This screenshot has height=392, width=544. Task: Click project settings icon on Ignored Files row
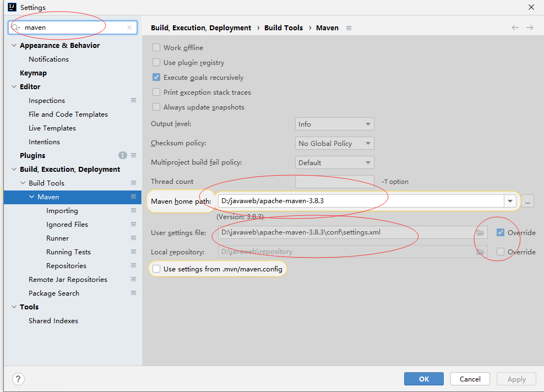pyautogui.click(x=133, y=224)
